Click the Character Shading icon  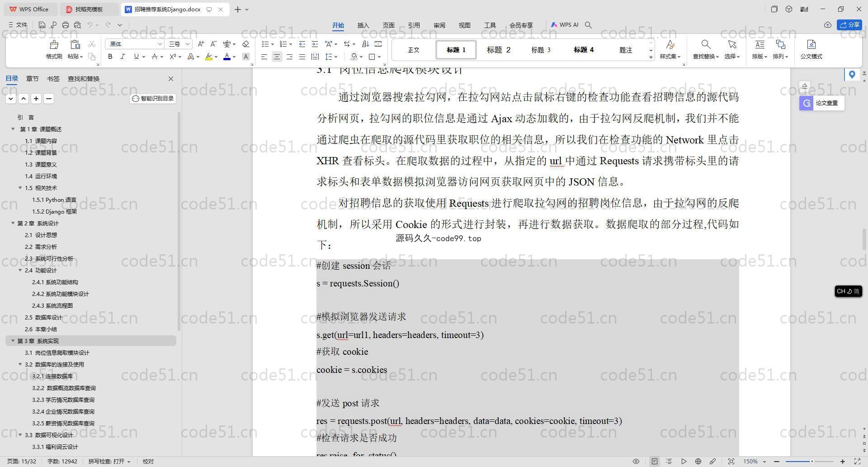(x=246, y=57)
